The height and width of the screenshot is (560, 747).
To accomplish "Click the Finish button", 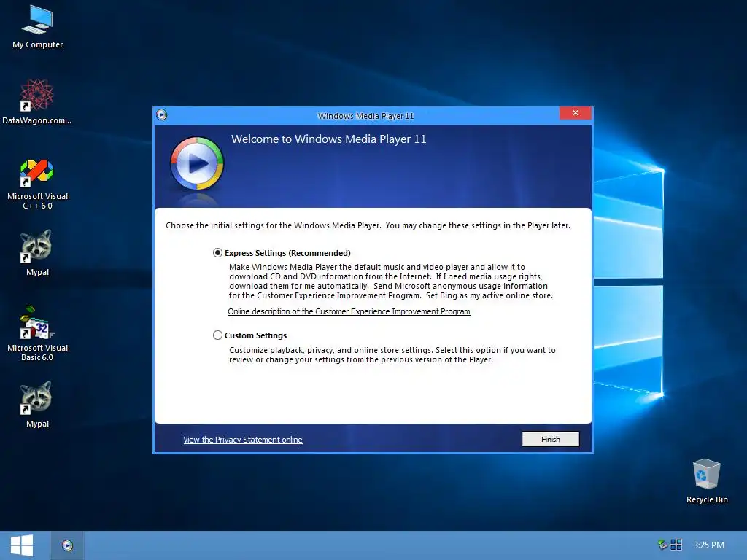I will pos(550,439).
